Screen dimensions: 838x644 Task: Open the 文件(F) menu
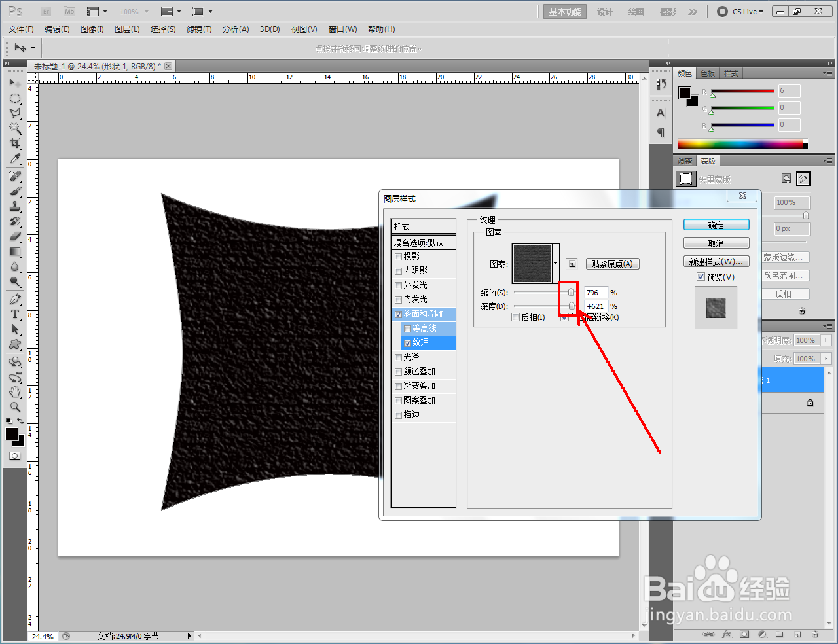pos(21,29)
